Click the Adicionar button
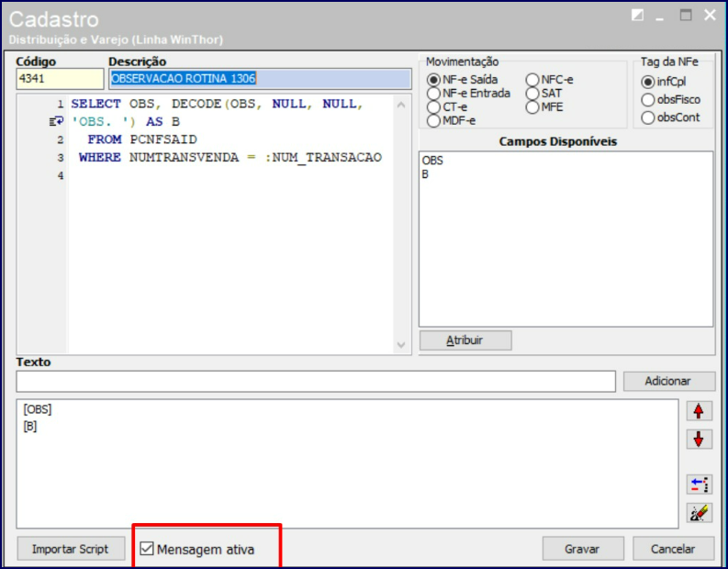Screen dimensions: 728x569 668,381
